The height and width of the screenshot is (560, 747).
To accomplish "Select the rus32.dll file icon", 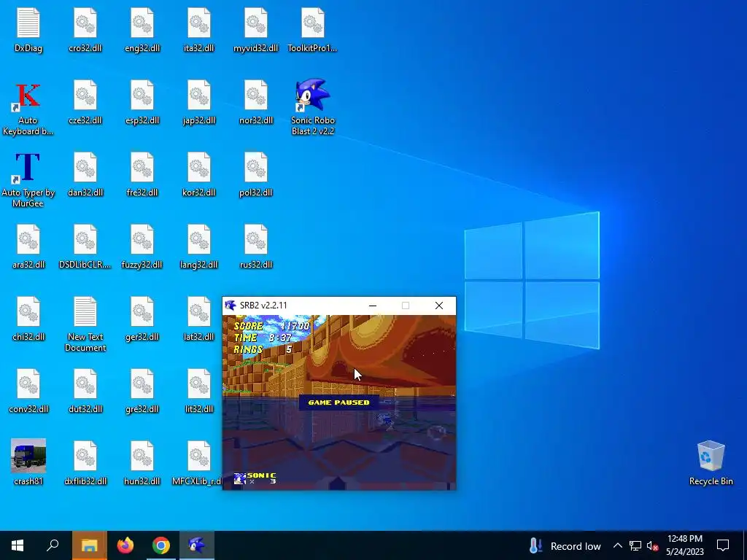I will [256, 239].
